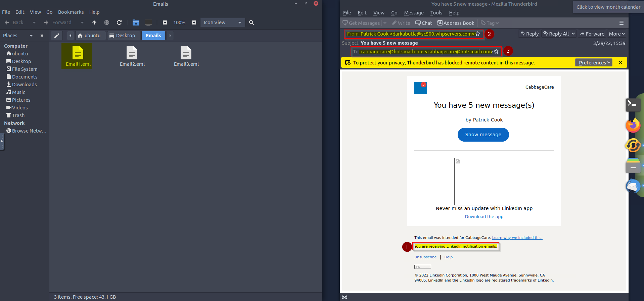Select the Email2.eml file

tap(132, 56)
